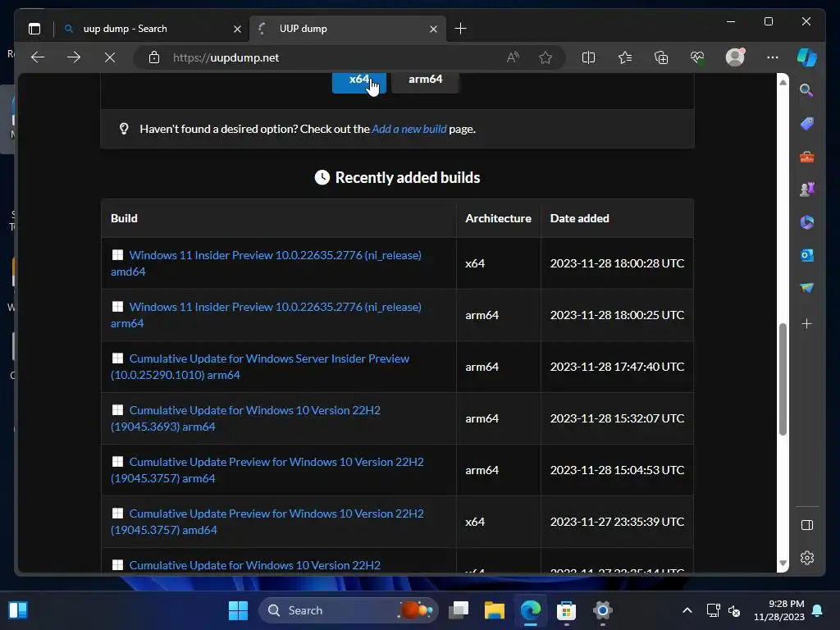
Task: Open sidebar Search icon
Action: point(806,90)
